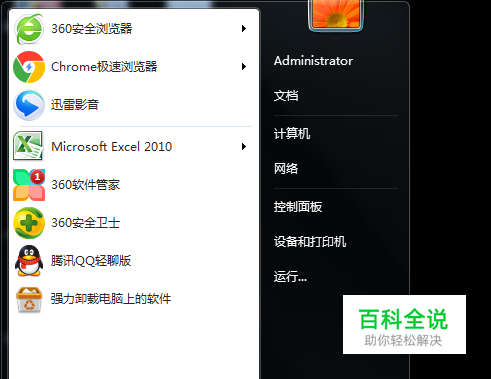Click the 强力卸载电脑上的软件 text label

click(111, 299)
